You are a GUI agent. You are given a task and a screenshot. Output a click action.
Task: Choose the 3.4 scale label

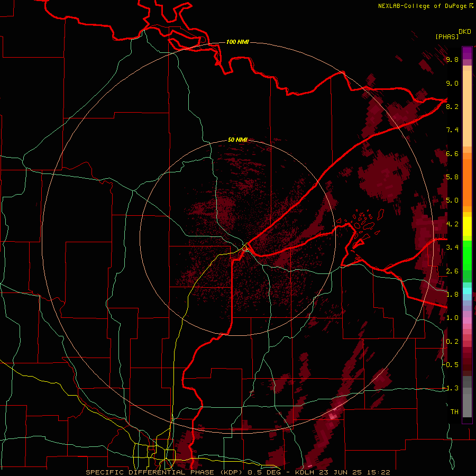coord(452,248)
